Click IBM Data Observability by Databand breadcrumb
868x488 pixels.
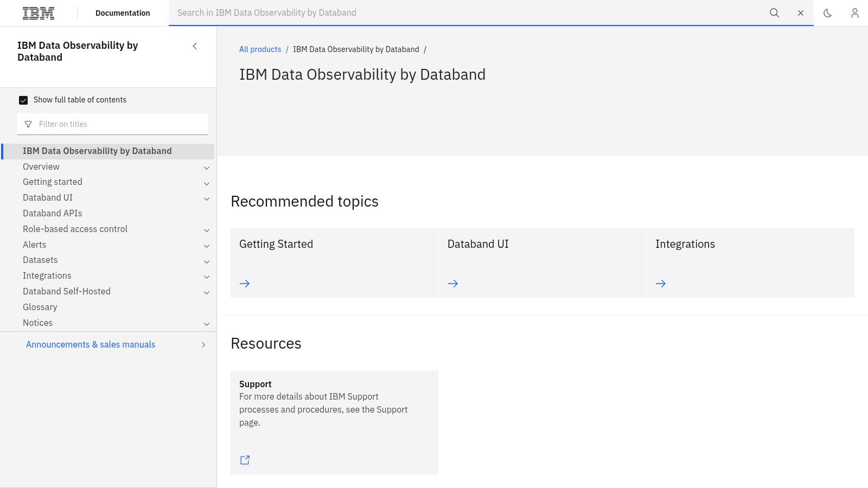(x=356, y=49)
